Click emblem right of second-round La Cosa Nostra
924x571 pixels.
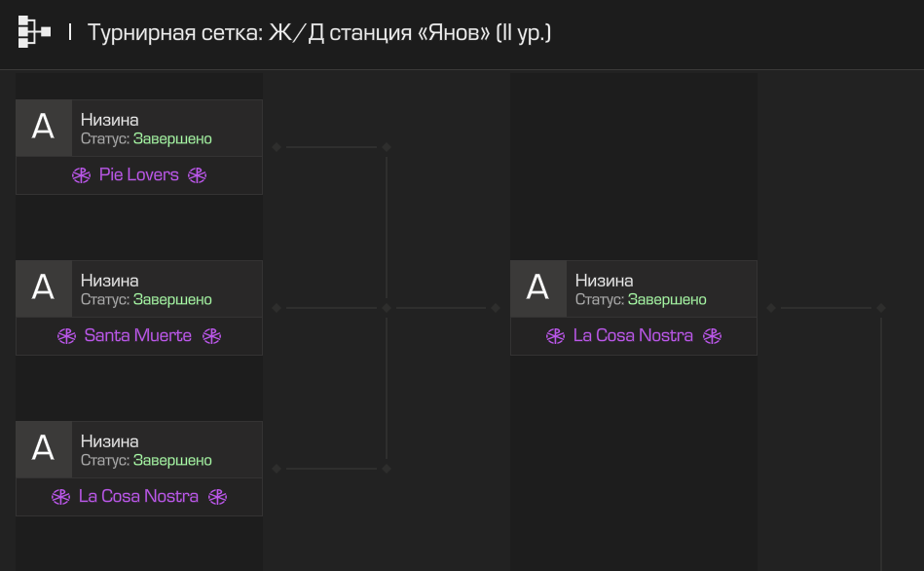(x=713, y=336)
